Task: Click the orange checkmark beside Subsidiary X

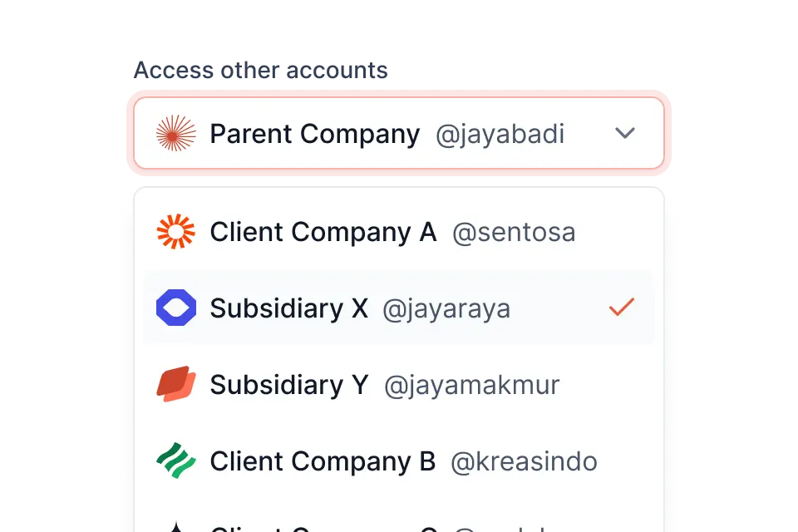Action: [621, 308]
